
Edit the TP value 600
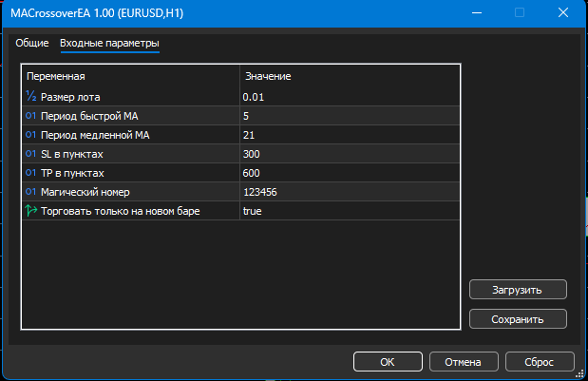pos(350,173)
